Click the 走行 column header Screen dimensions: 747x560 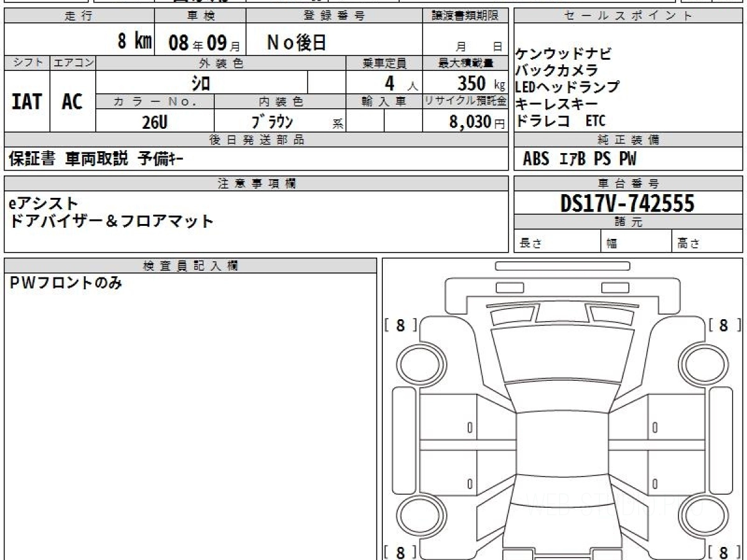tap(78, 16)
